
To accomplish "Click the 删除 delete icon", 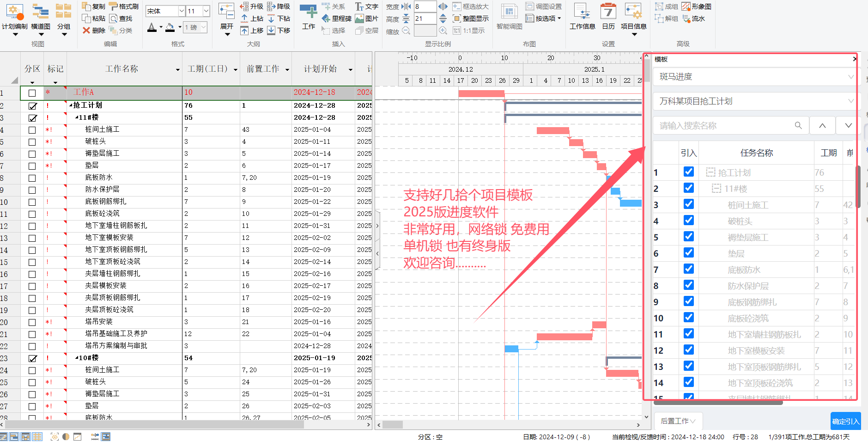I will pyautogui.click(x=86, y=31).
